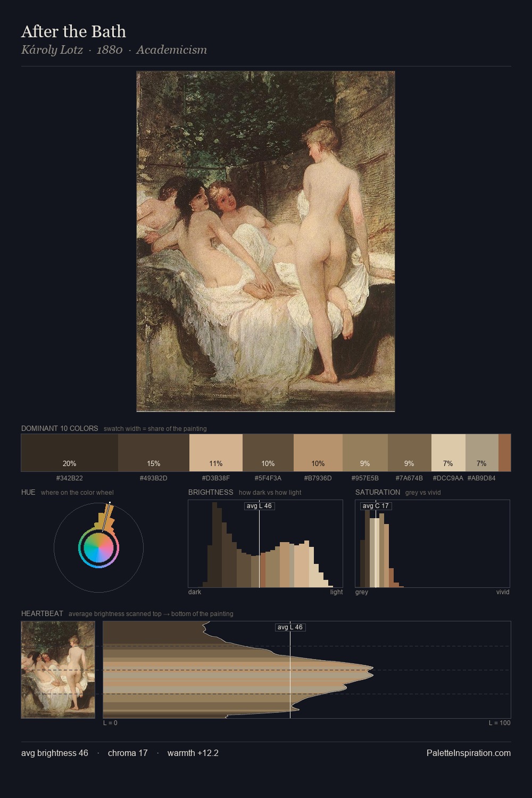This screenshot has height=798, width=532.
Task: Click the #957E5B swatch
Action: [365, 453]
